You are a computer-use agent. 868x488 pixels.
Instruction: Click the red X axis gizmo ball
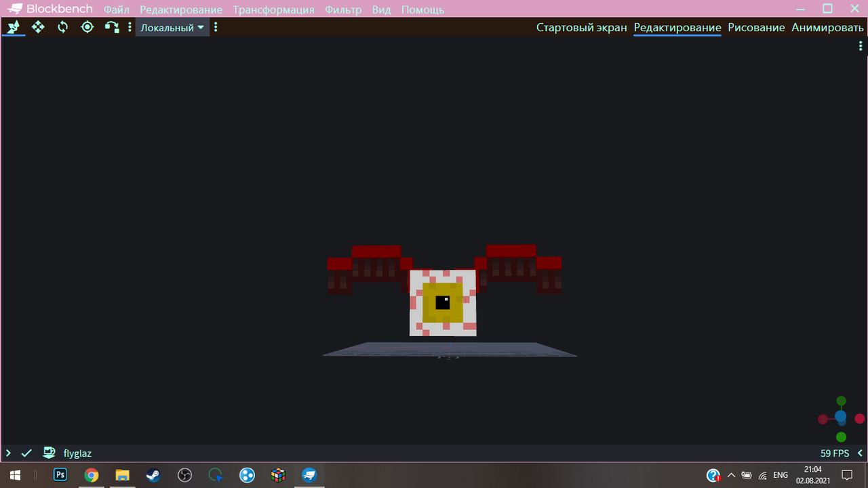859,419
